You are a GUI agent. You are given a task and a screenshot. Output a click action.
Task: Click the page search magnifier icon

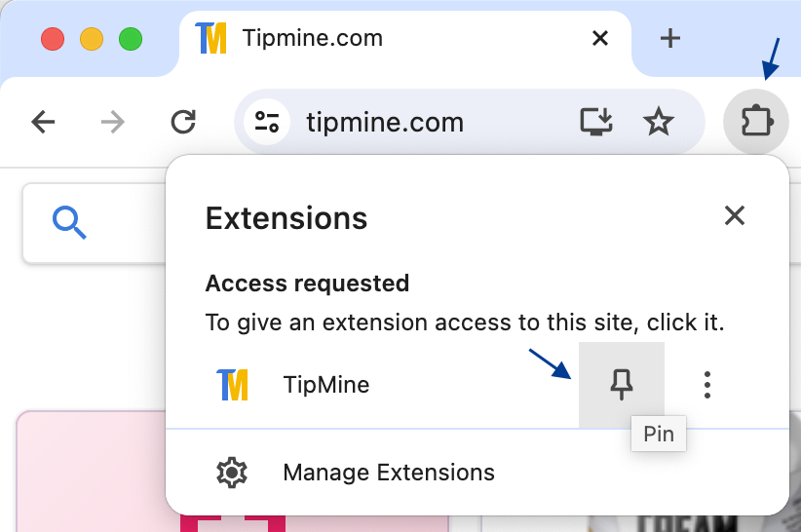pos(69,223)
